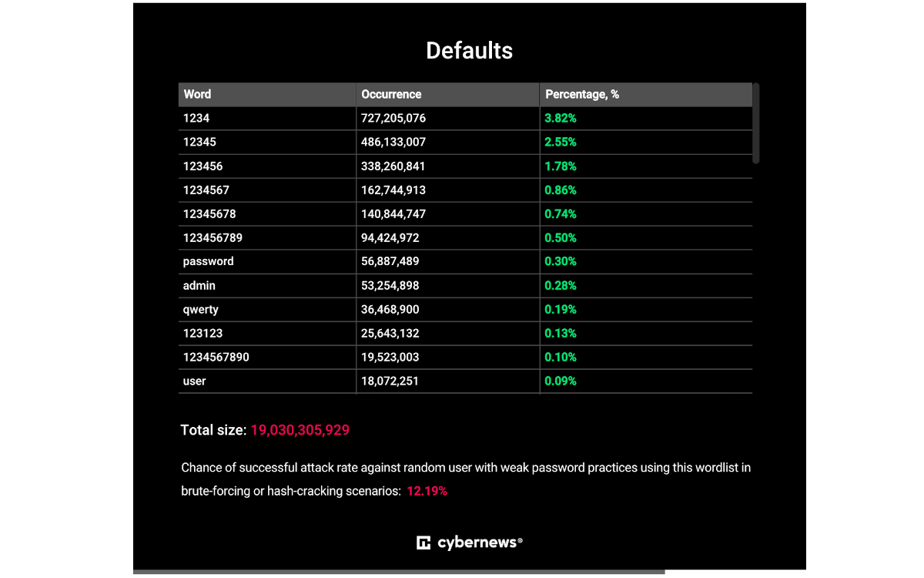924x578 pixels.
Task: Click the Cybernews logo icon
Action: click(x=423, y=543)
